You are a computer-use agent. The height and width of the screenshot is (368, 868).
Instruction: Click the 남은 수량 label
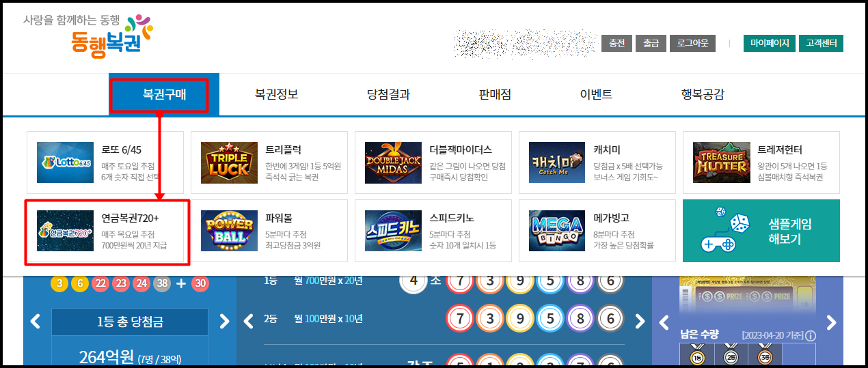pos(700,335)
